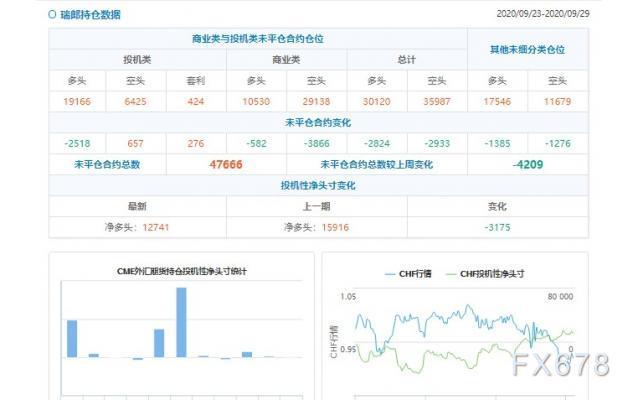640x400 pixels.
Task: Click the 0.95 axis label on CHF chart
Action: coord(348,349)
